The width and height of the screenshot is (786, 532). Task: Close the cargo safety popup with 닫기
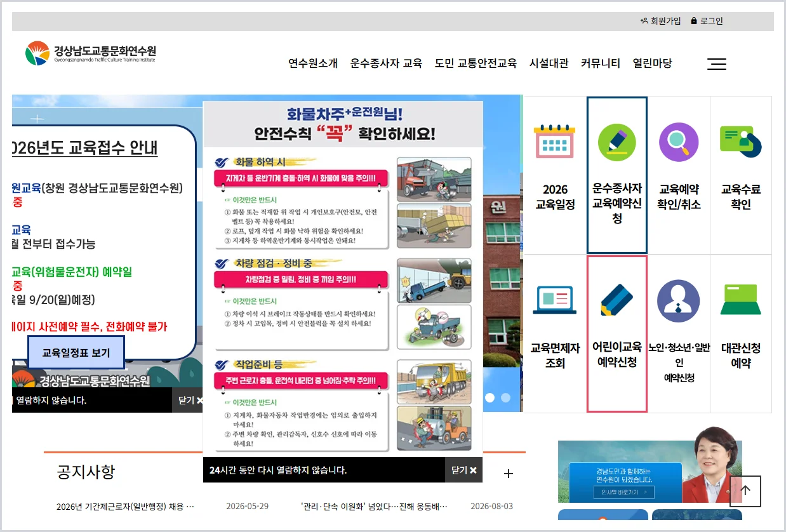pos(463,470)
